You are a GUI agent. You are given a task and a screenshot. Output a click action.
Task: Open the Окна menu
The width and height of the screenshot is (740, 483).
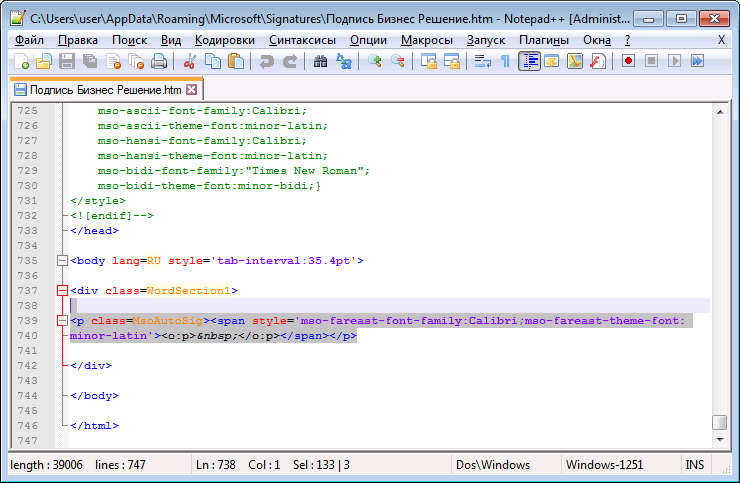pos(597,40)
